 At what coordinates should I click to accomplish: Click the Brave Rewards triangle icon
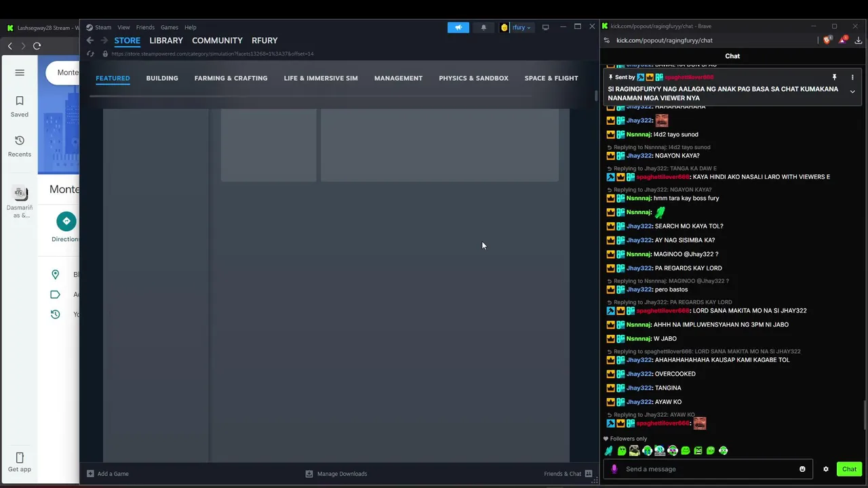843,40
